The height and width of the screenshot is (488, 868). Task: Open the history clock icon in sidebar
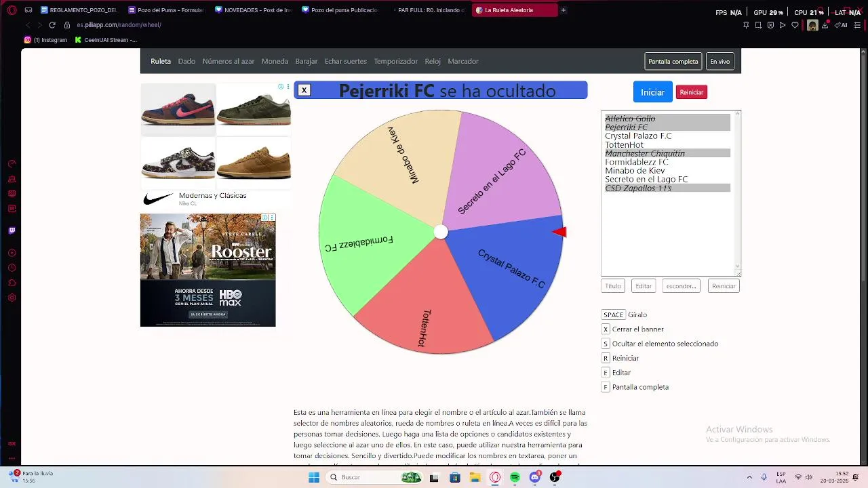[12, 268]
